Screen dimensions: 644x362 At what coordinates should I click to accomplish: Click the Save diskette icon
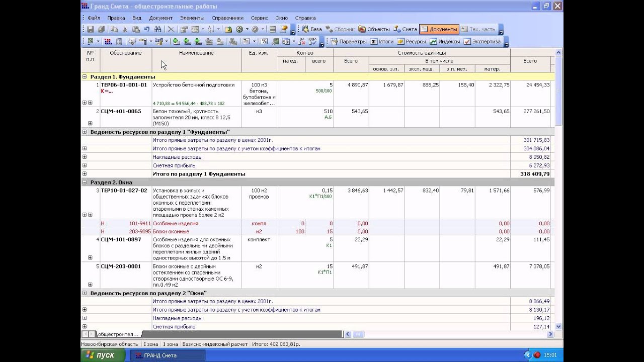pos(90,30)
